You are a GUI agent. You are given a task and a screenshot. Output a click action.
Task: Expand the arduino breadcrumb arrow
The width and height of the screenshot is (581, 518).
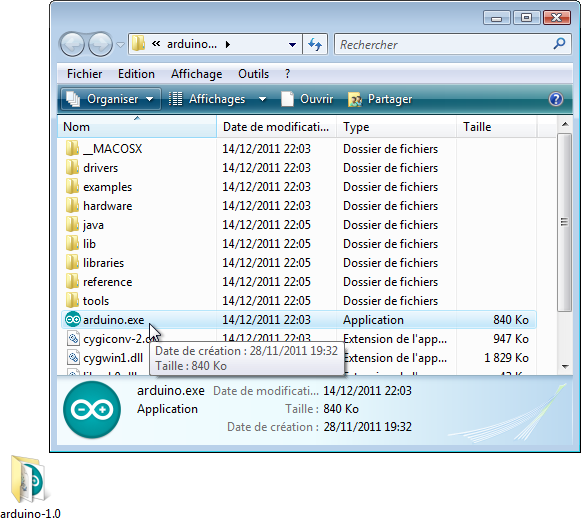point(228,45)
